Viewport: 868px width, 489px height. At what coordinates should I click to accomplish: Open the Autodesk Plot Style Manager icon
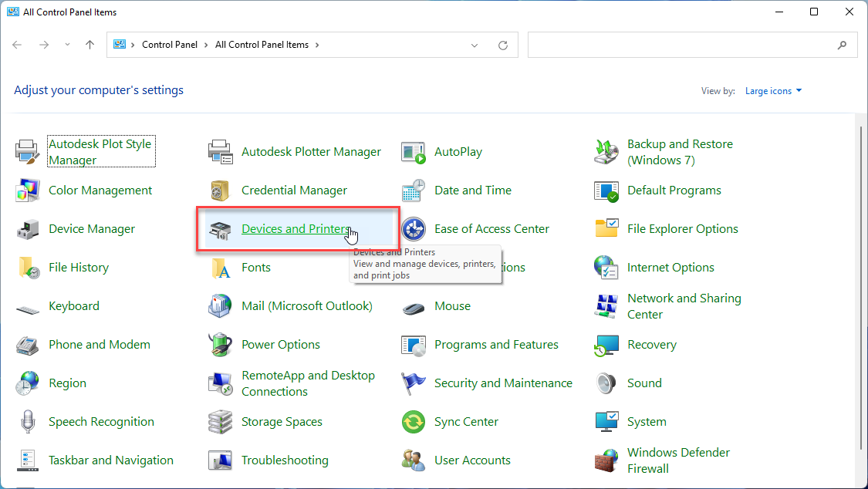[27, 152]
